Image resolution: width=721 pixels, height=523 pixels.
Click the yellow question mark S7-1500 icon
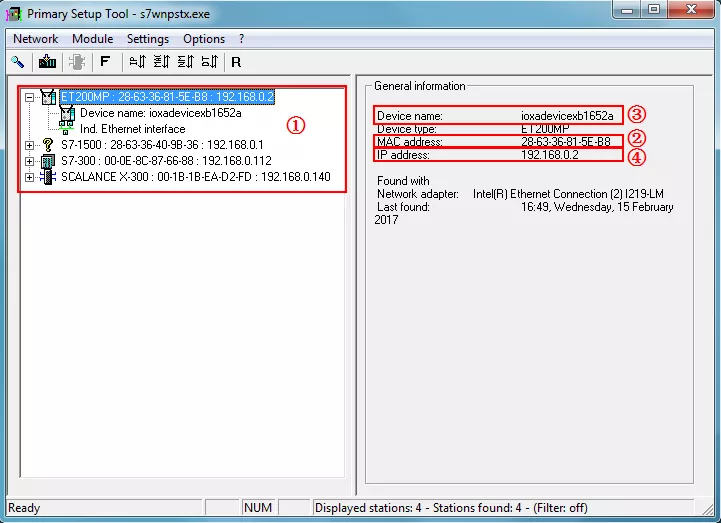[x=47, y=145]
